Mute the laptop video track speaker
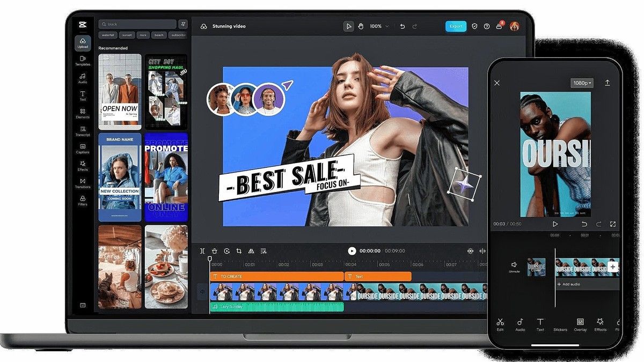This screenshot has height=362, width=644. tap(203, 292)
